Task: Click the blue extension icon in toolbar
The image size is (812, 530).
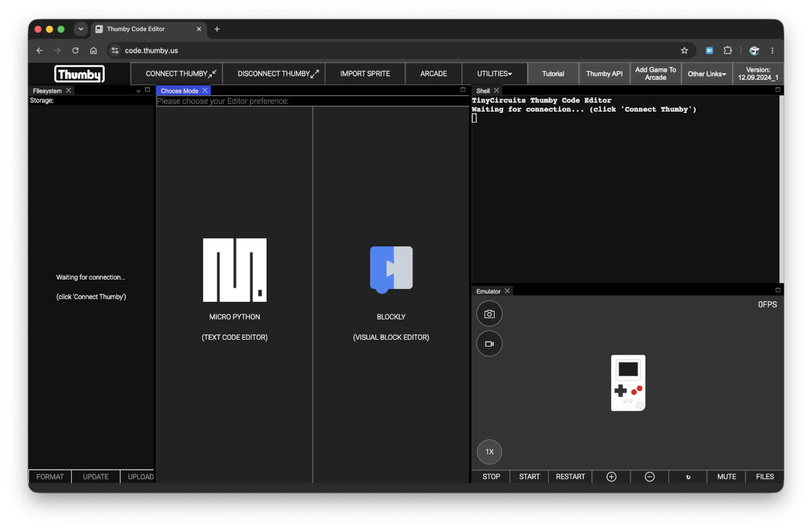Action: 709,50
